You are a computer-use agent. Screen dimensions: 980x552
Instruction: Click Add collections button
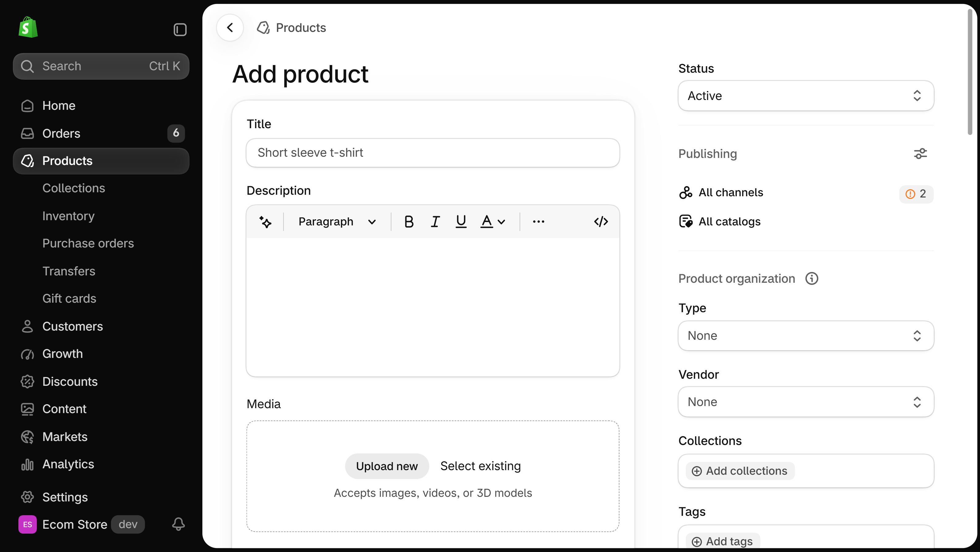coord(740,471)
